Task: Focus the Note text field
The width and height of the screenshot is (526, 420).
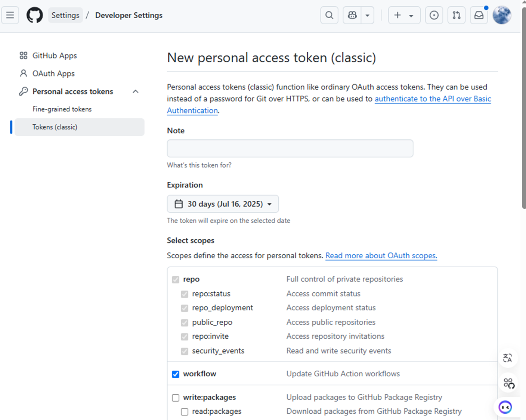Action: [x=290, y=148]
